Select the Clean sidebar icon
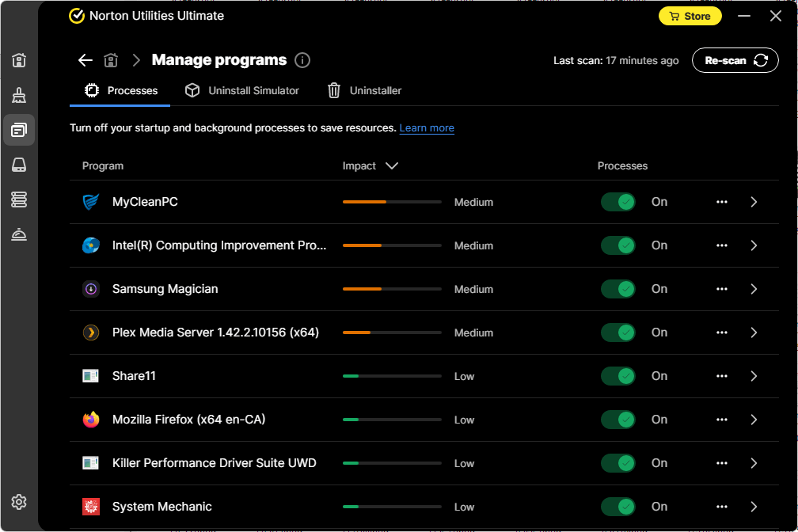 pyautogui.click(x=18, y=95)
